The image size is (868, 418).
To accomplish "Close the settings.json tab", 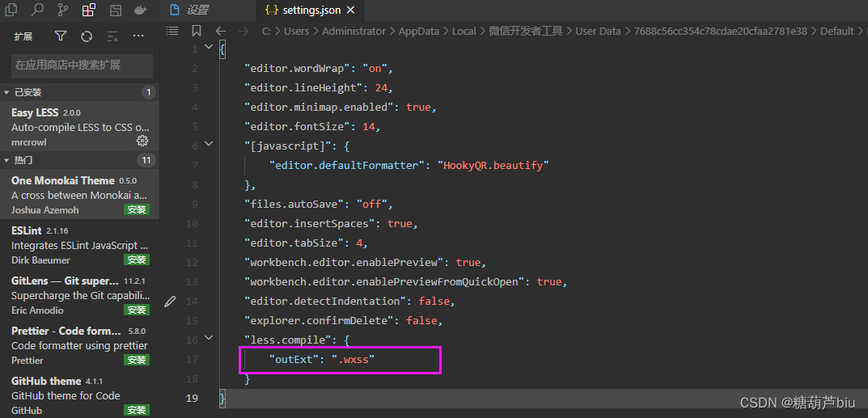I will click(350, 10).
